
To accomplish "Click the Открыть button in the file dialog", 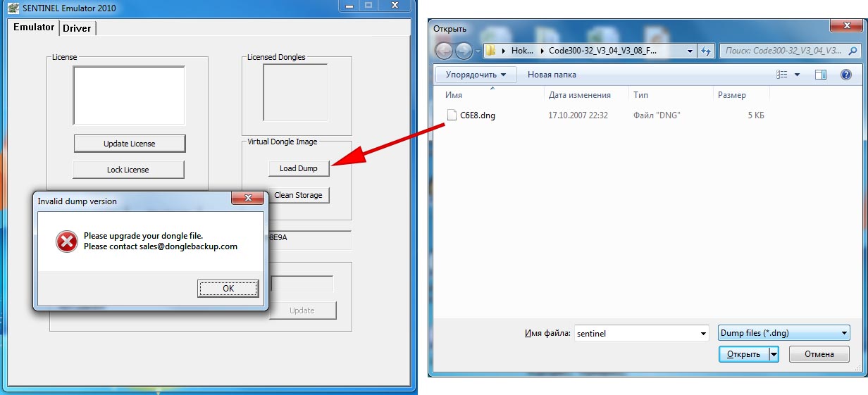I will (744, 354).
